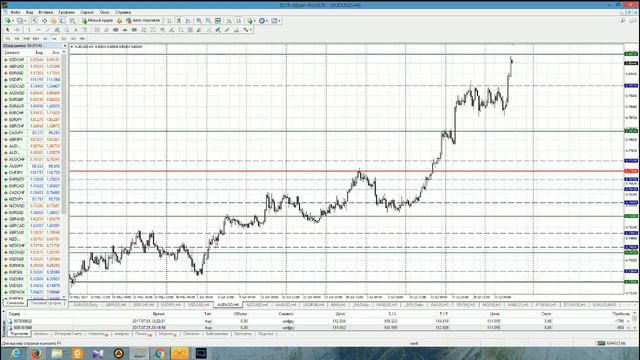Select EURGBP row in Market Watch

[33, 100]
